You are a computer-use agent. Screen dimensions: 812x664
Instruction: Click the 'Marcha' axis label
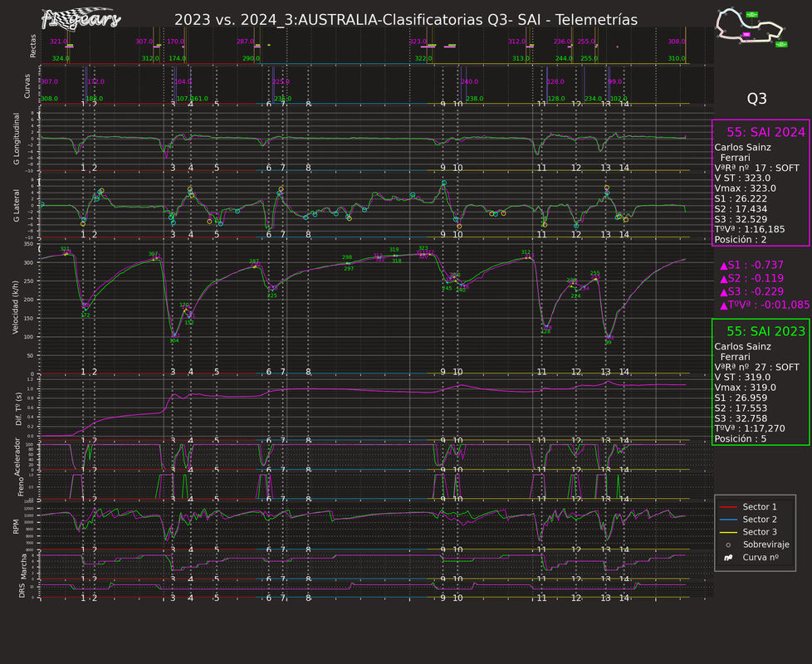coord(24,567)
